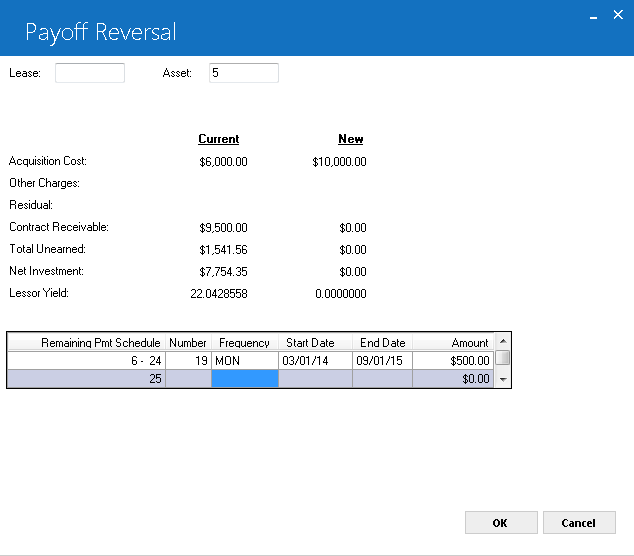This screenshot has width=634, height=556.
Task: Close the Payoff Reversal window
Action: (x=618, y=15)
